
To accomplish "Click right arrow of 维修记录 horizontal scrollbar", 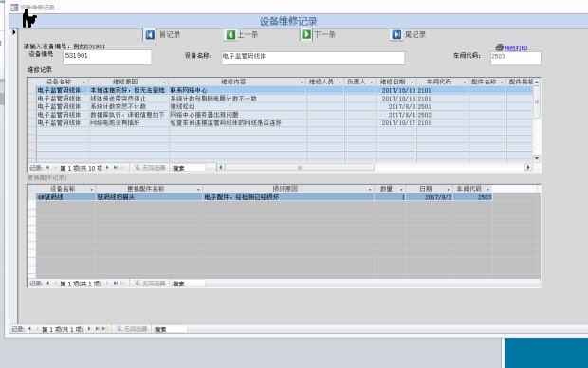I will (x=528, y=167).
